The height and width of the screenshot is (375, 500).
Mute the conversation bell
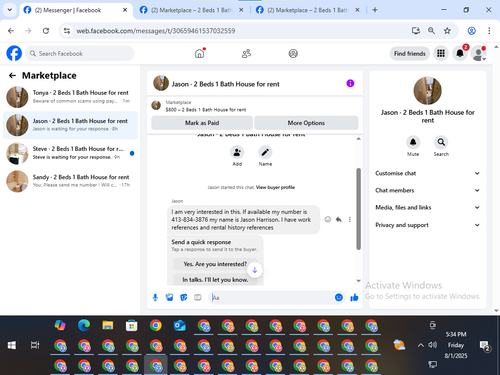coord(413,142)
